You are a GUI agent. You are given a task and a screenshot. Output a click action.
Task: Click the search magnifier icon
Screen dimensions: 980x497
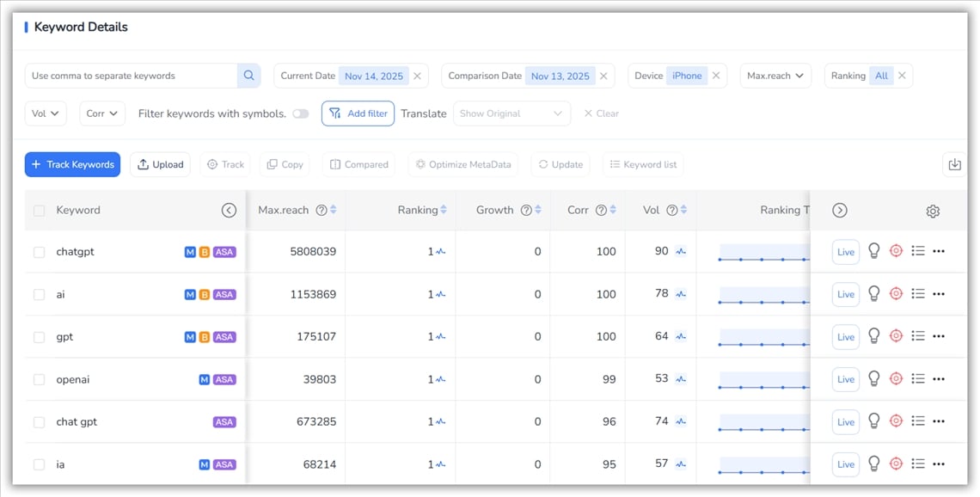tap(248, 76)
